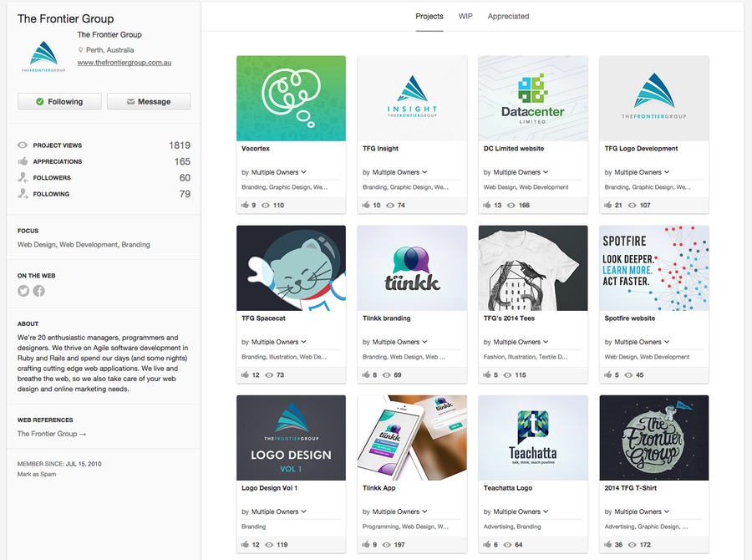Switch to the Appreciated tab
Image resolution: width=752 pixels, height=560 pixels.
(508, 17)
